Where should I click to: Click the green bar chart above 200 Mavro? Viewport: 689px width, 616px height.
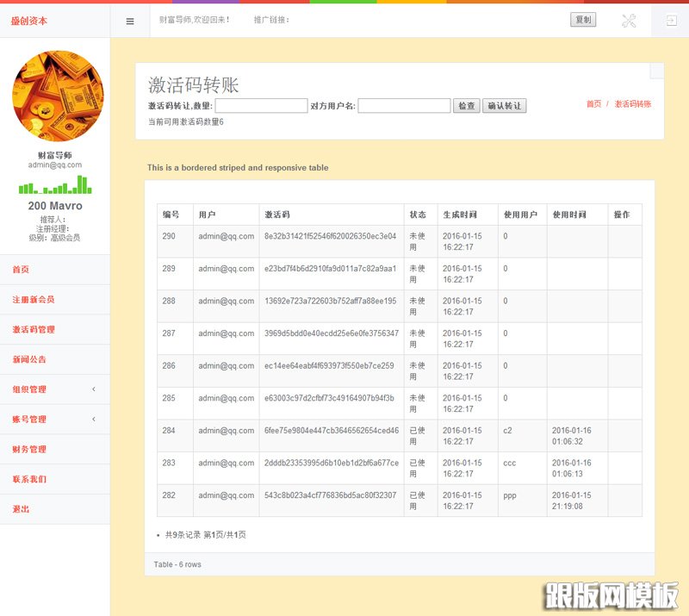pyautogui.click(x=55, y=186)
